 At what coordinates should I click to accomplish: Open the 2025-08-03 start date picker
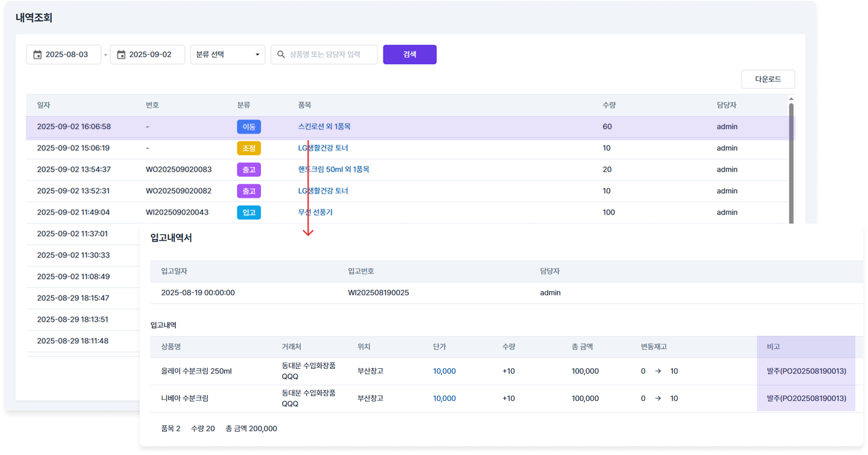[x=67, y=55]
